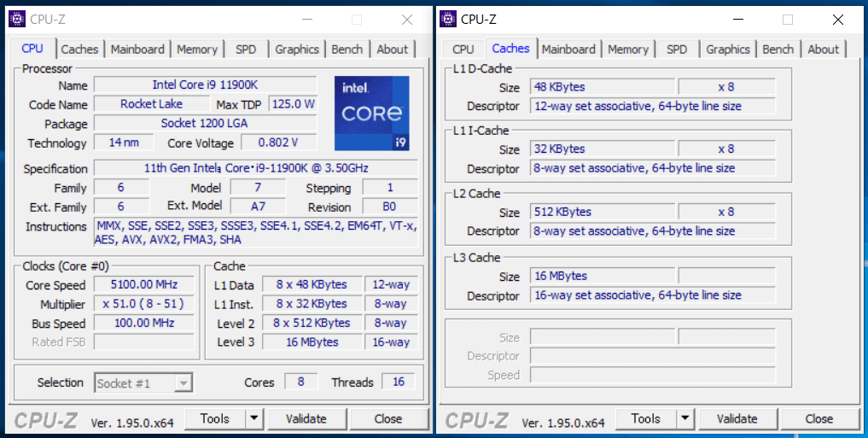Expand the Tools arrow in the Caches window
The image size is (868, 438).
(x=684, y=418)
